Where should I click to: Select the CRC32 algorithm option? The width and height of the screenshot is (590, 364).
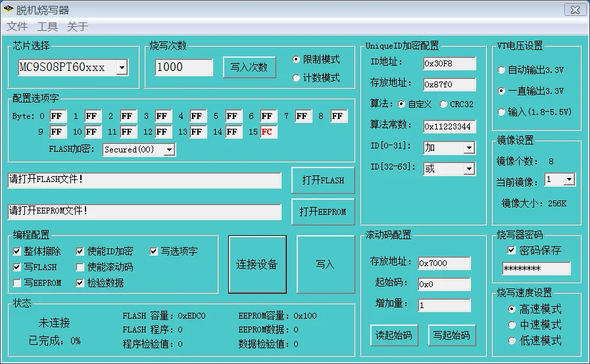(444, 104)
